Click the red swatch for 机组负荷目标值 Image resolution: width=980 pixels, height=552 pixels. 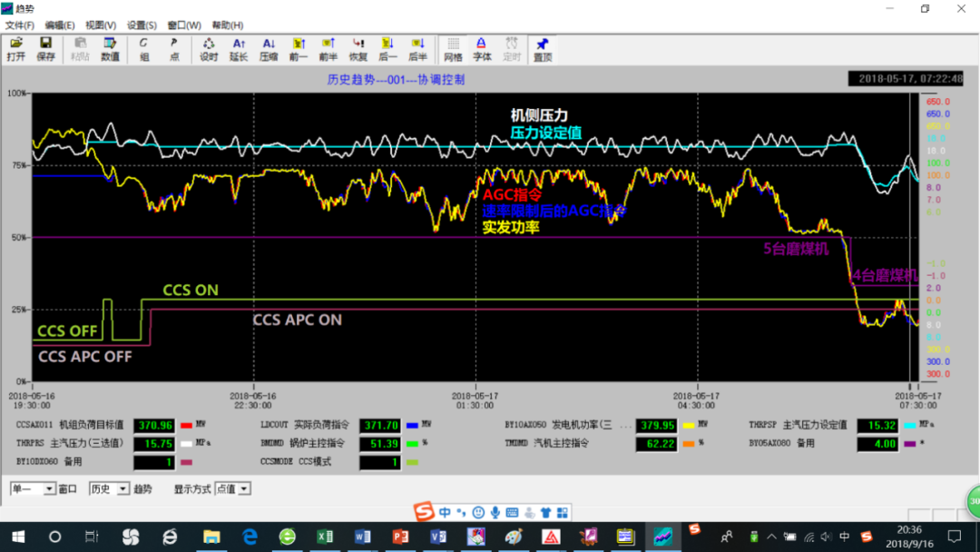pyautogui.click(x=188, y=425)
